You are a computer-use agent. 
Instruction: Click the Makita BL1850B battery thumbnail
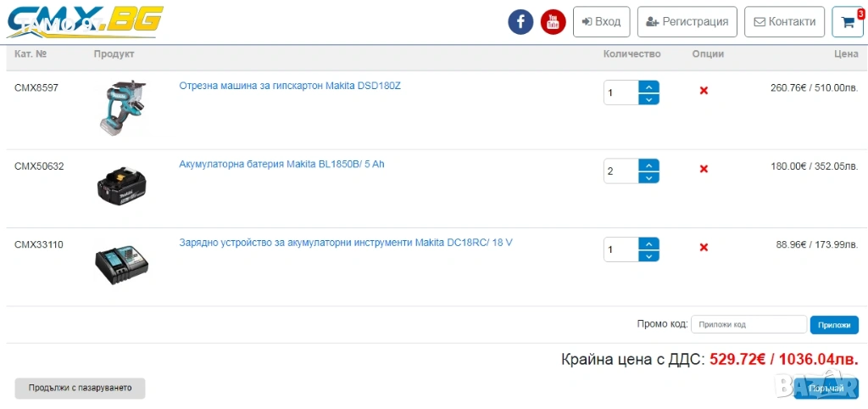(x=122, y=184)
